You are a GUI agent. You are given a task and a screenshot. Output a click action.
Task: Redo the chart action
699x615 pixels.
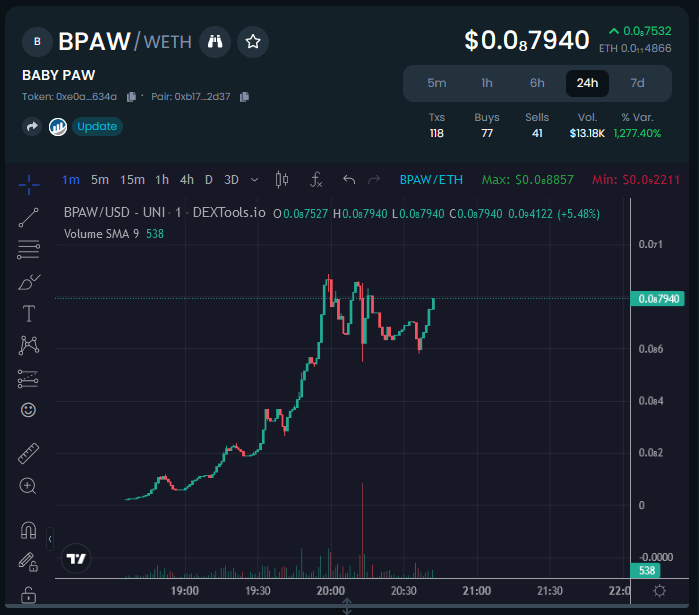[374, 180]
